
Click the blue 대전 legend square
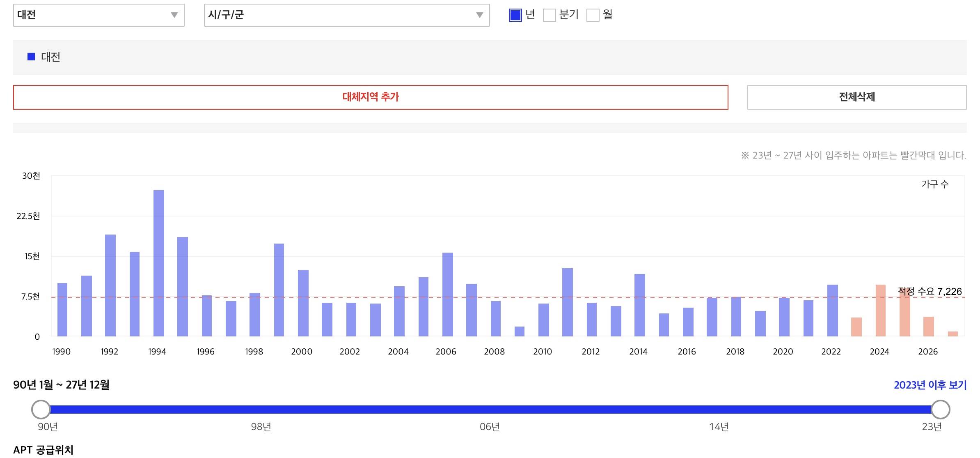coord(31,57)
